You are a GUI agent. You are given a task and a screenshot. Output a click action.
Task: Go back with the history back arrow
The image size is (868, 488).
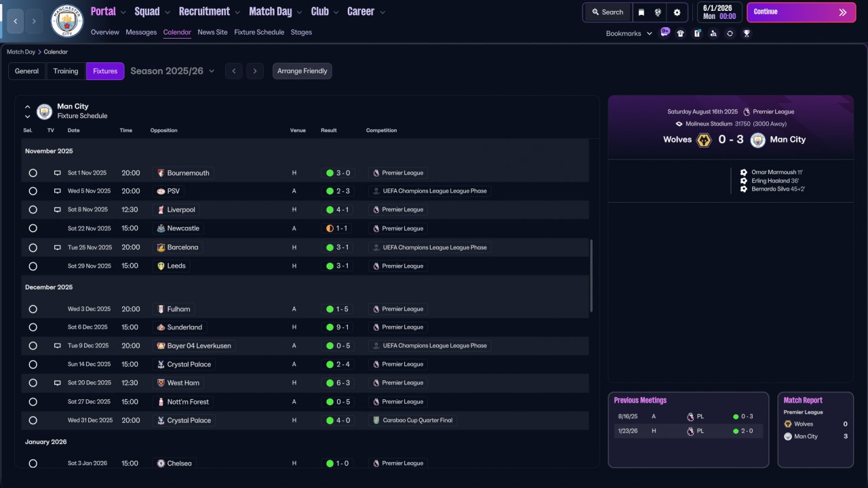pyautogui.click(x=15, y=21)
